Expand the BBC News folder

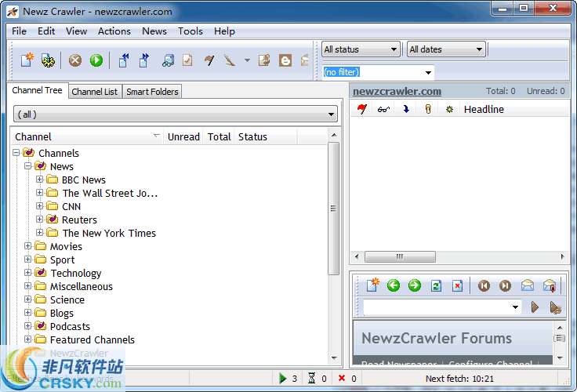coord(39,180)
